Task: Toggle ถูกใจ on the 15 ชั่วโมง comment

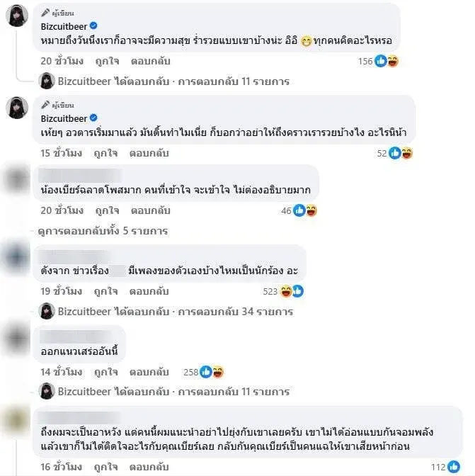Action: [x=105, y=153]
